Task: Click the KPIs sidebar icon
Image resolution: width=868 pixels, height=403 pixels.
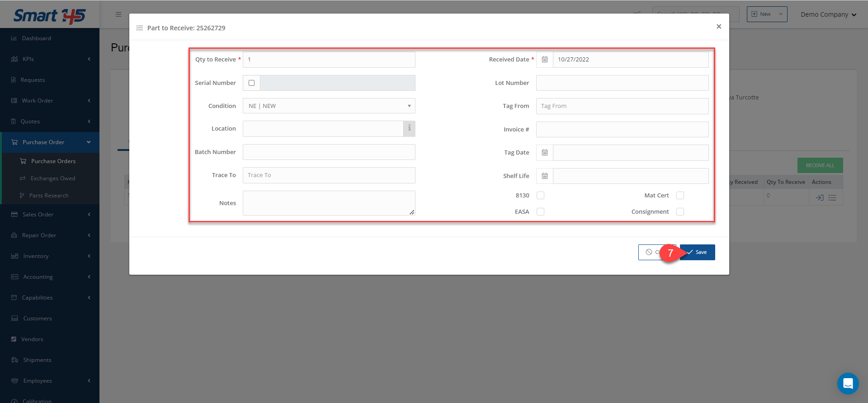Action: 14,59
